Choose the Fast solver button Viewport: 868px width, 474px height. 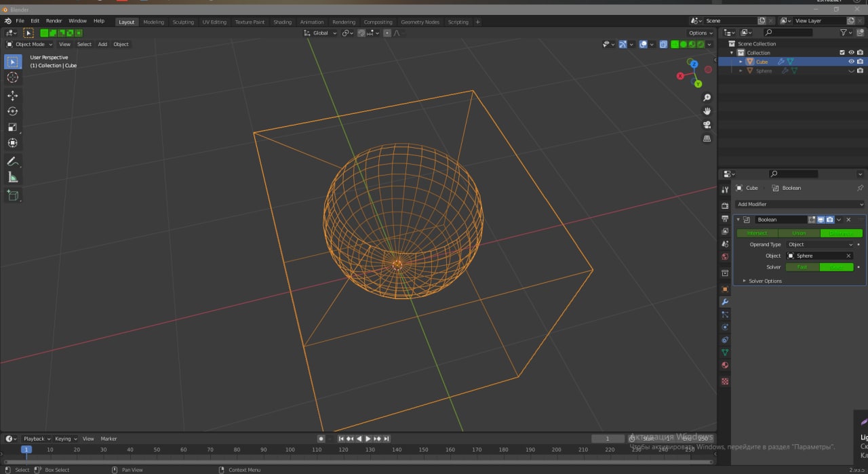point(802,267)
